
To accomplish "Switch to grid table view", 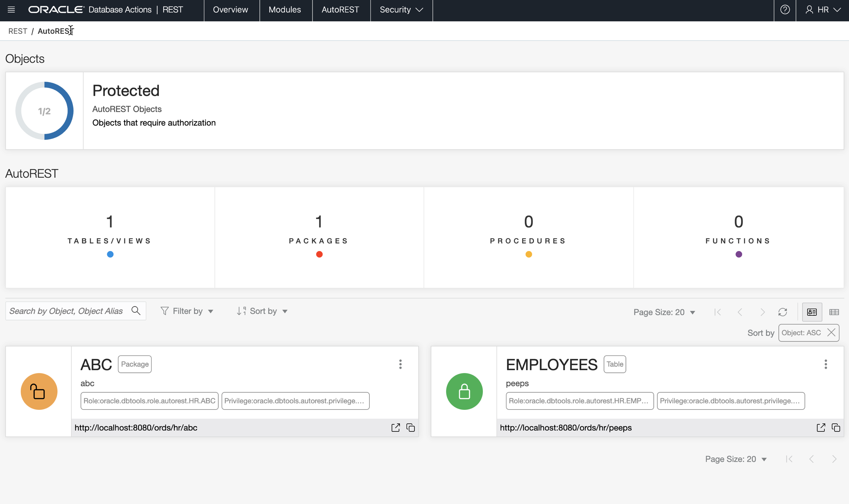I will [834, 312].
